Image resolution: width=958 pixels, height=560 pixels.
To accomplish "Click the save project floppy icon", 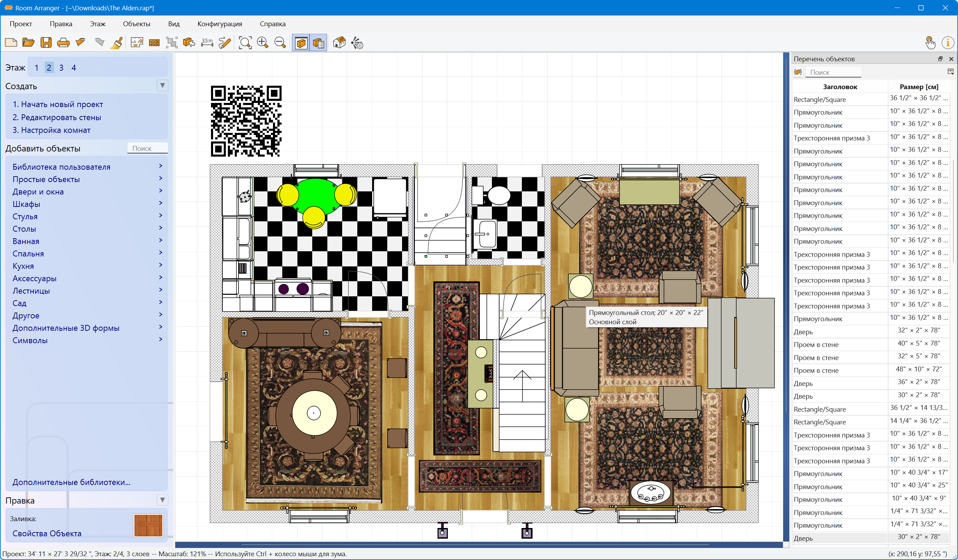I will (46, 43).
